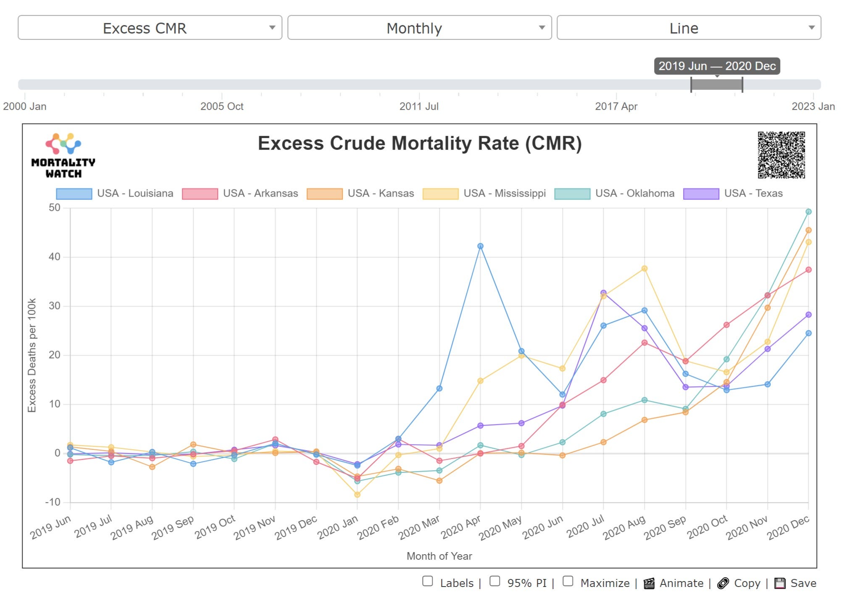Image resolution: width=868 pixels, height=613 pixels.
Task: Toggle the USA - Louisiana legend swatch
Action: tap(74, 194)
